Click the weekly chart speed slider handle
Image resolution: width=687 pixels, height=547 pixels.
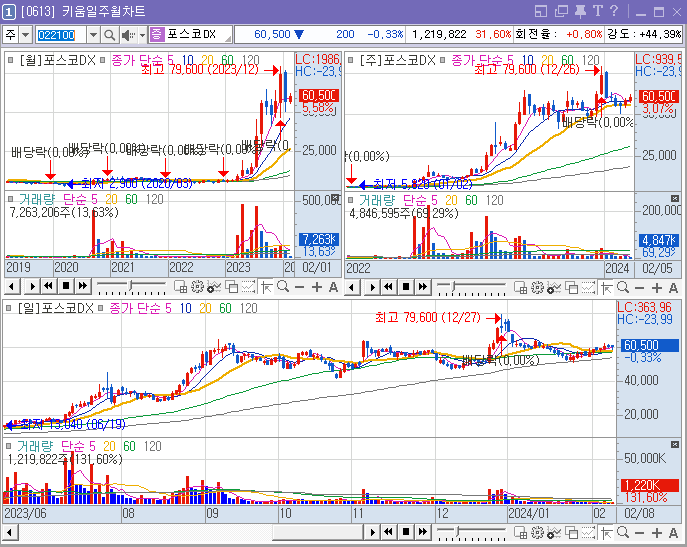(454, 287)
